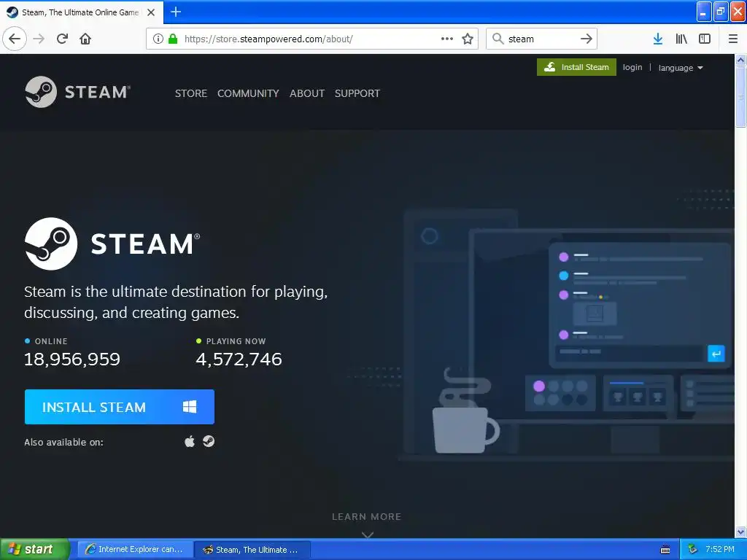Screen dimensions: 747x560
Task: Open page actions three-dot menu
Action: pyautogui.click(x=447, y=39)
